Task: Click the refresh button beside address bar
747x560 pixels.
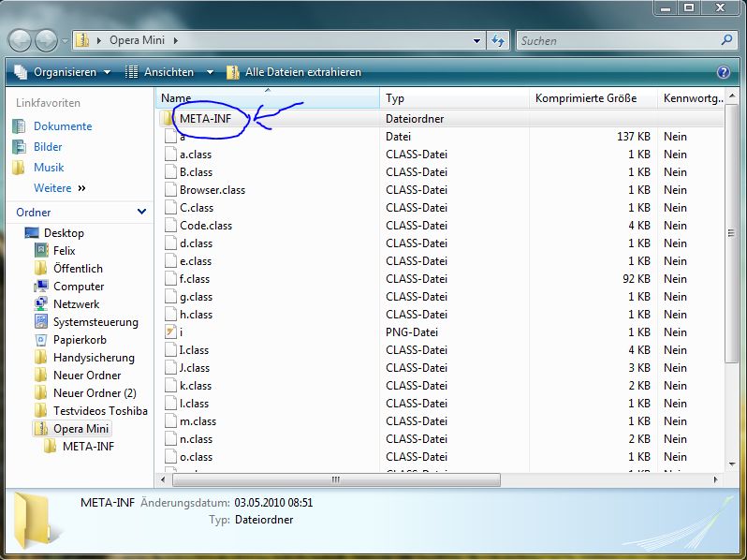Action: 498,41
